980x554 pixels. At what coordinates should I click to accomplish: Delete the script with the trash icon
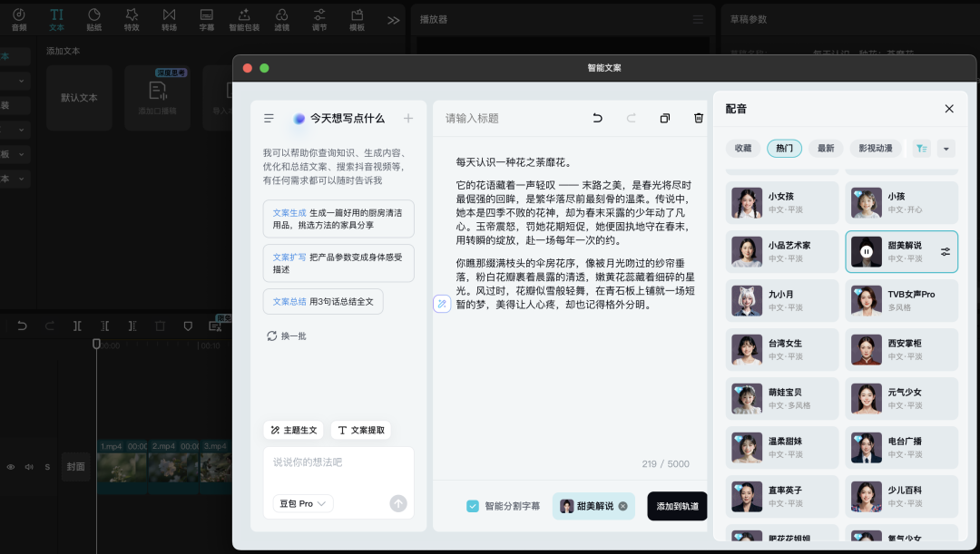tap(698, 118)
